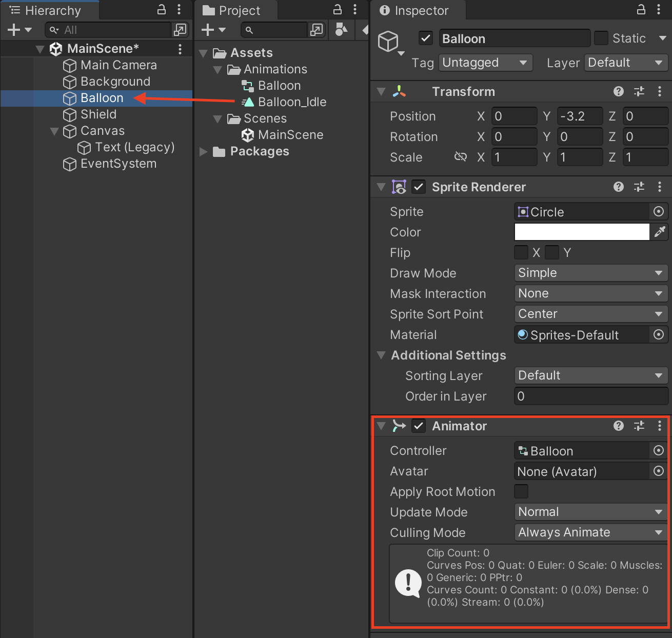The image size is (672, 638).
Task: Enable Apply Root Motion checkbox
Action: pos(521,491)
